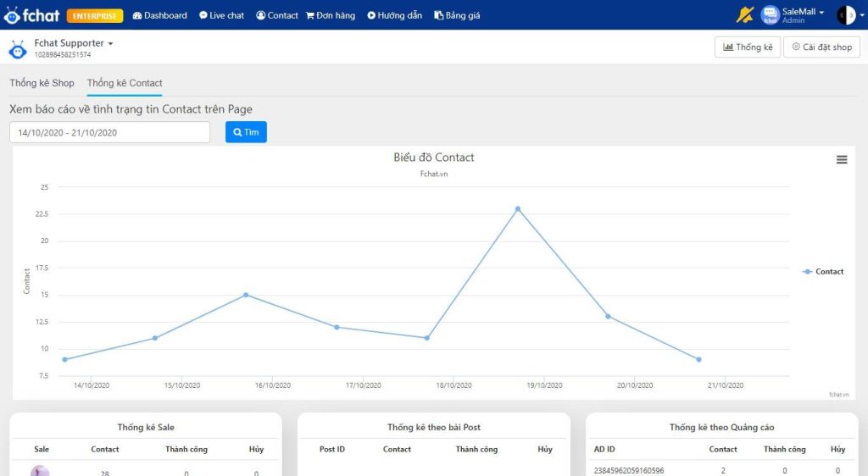Click the muted notification bell icon
This screenshot has height=476, width=868.
pyautogui.click(x=745, y=15)
